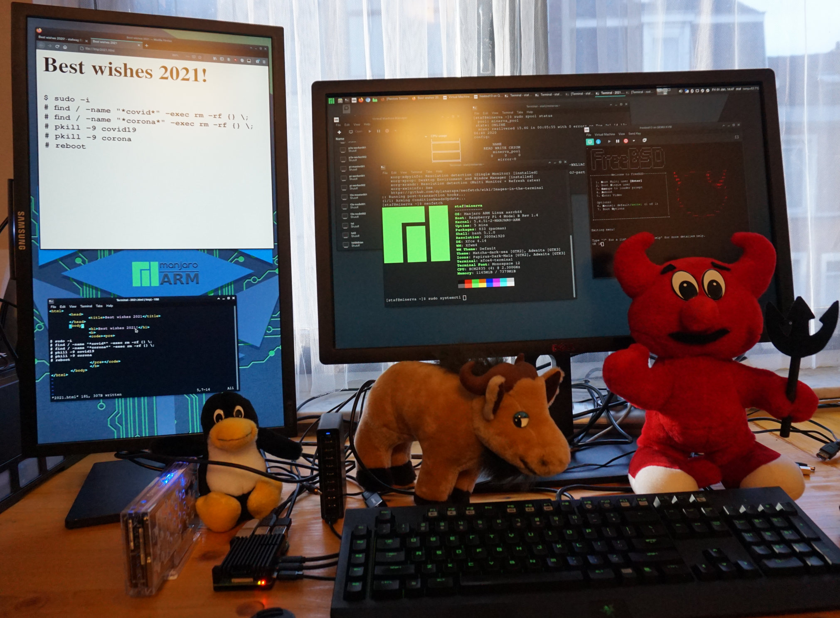Open Firefox hamburger menu
The height and width of the screenshot is (618, 840).
coord(264,62)
